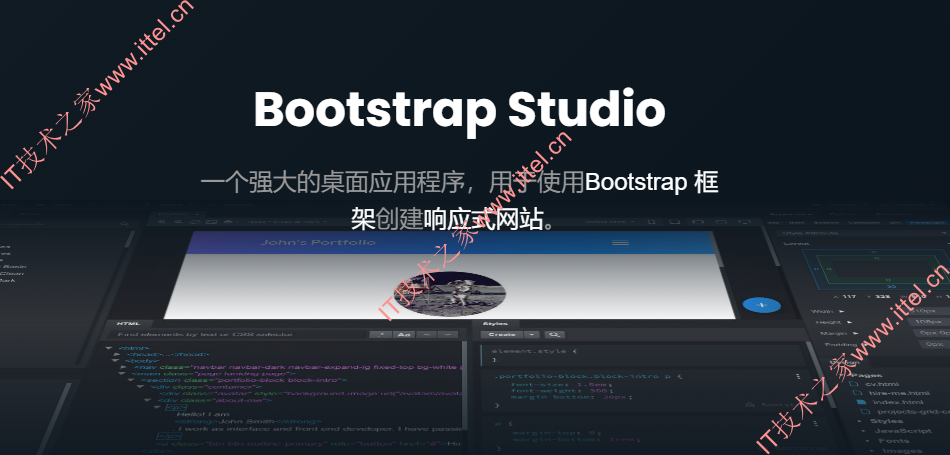This screenshot has width=950, height=455.
Task: Collapse the <html> node in the tree
Action: pyautogui.click(x=108, y=348)
